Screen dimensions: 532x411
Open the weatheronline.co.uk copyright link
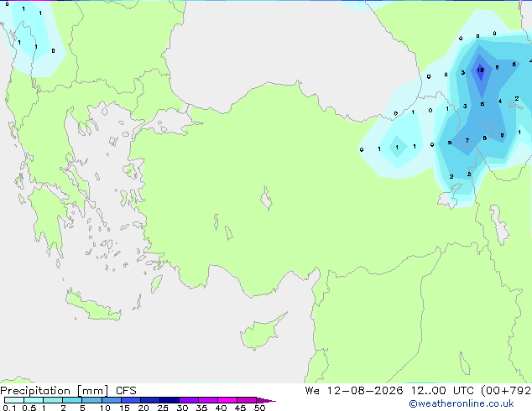point(462,403)
